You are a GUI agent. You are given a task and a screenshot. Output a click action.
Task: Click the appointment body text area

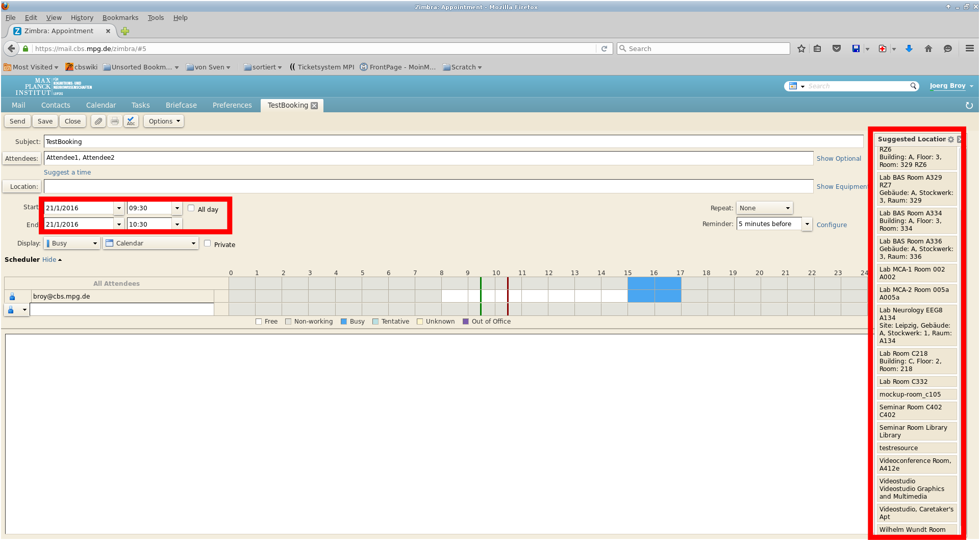pos(436,434)
